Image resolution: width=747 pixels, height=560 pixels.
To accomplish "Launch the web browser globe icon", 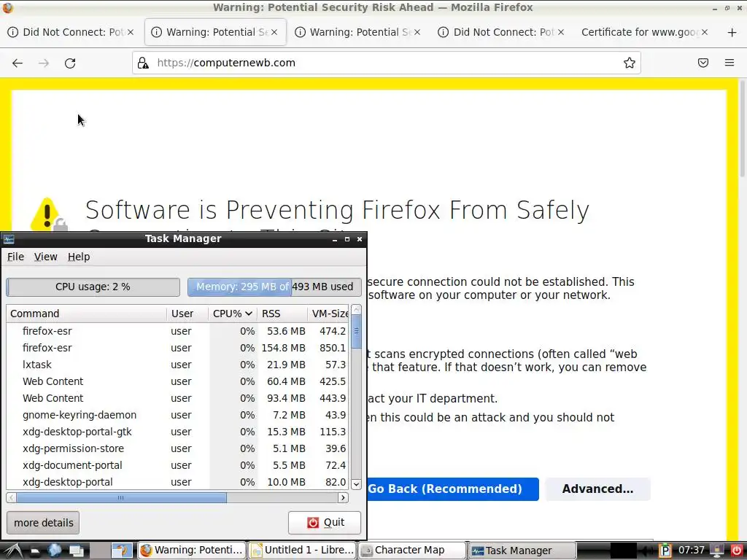I will pyautogui.click(x=55, y=551).
